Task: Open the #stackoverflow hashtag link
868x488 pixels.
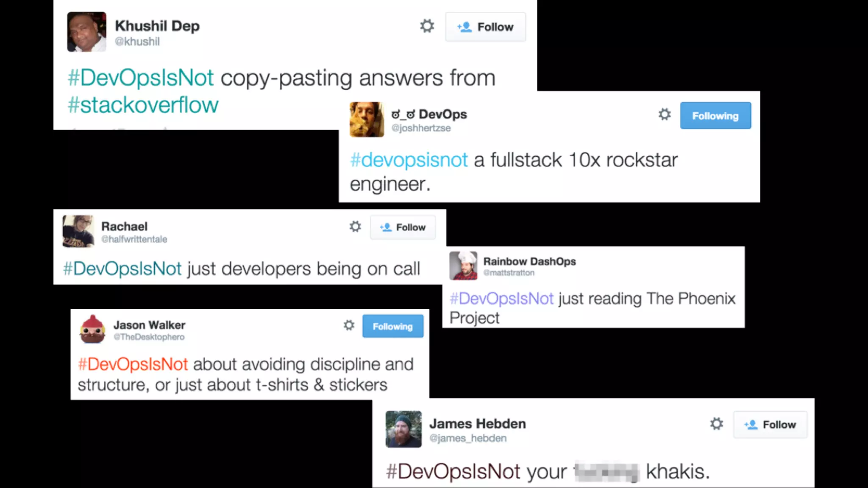Action: pyautogui.click(x=143, y=105)
